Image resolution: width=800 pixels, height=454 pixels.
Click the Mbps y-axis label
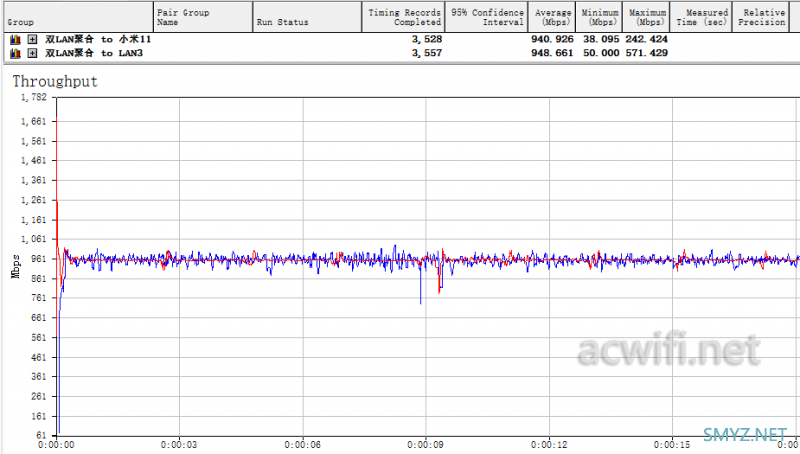click(x=16, y=266)
